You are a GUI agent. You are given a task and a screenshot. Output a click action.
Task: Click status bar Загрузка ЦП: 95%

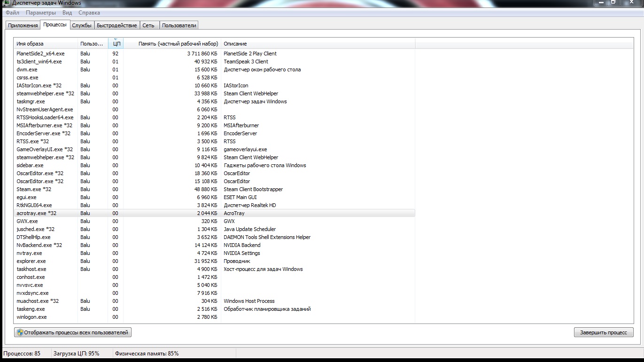click(x=76, y=353)
